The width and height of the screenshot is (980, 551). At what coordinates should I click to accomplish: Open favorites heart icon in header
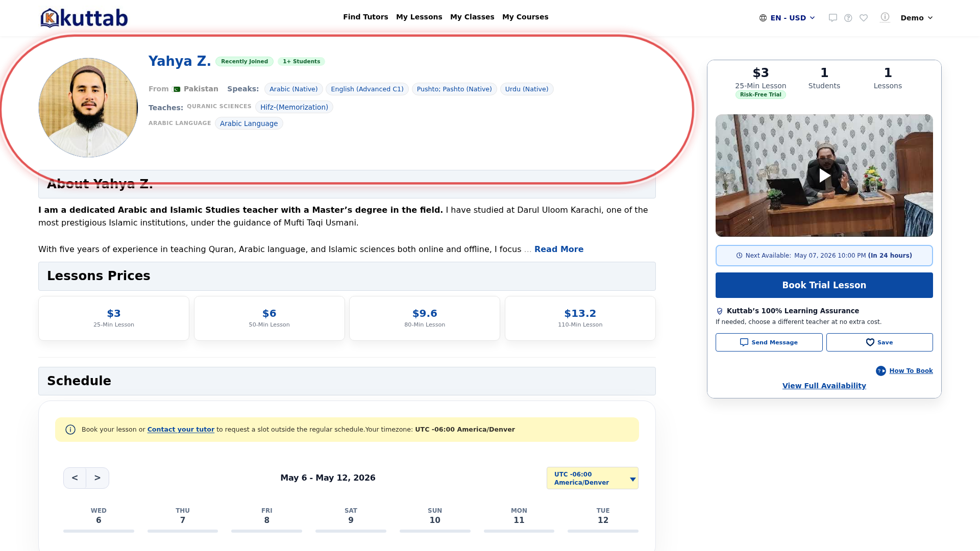pyautogui.click(x=864, y=18)
